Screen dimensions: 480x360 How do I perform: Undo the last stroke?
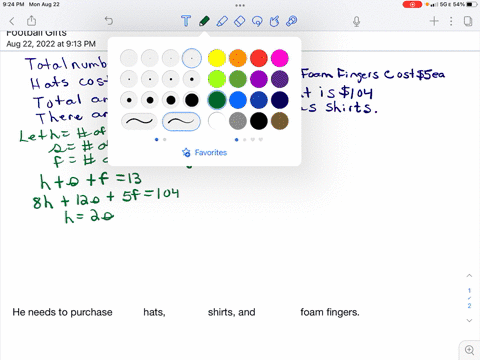[x=109, y=21]
